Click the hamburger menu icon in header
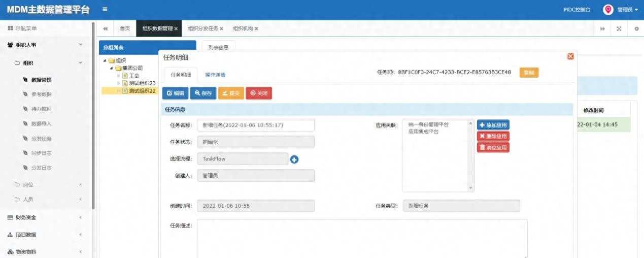 tap(105, 10)
